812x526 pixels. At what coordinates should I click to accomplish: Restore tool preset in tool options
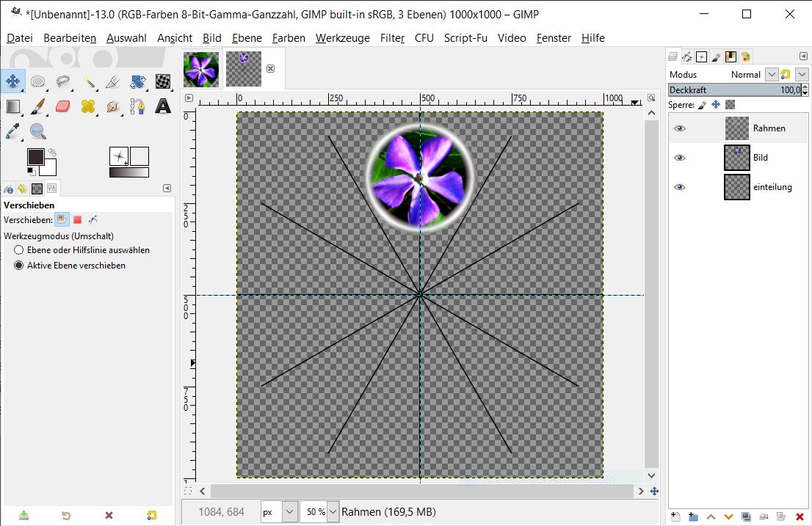[66, 515]
